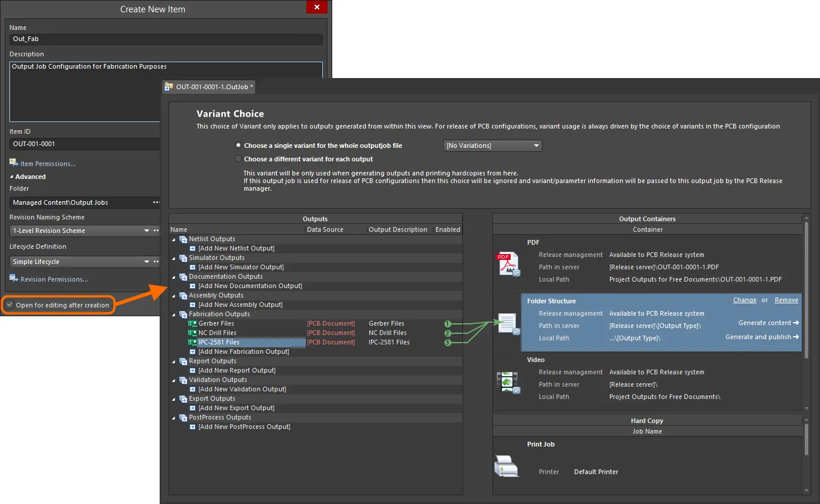Click the Output Description column header

pos(400,229)
